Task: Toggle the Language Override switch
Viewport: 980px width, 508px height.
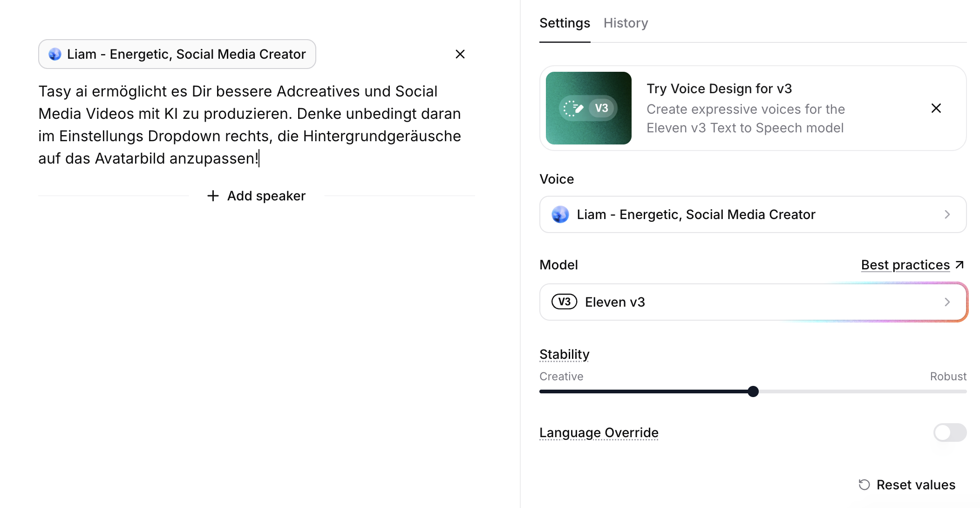Action: pyautogui.click(x=950, y=432)
